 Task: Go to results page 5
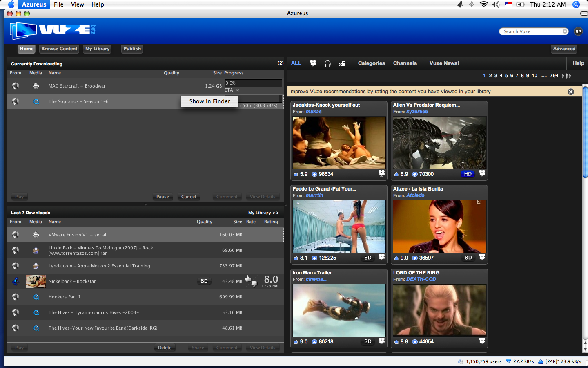(506, 76)
